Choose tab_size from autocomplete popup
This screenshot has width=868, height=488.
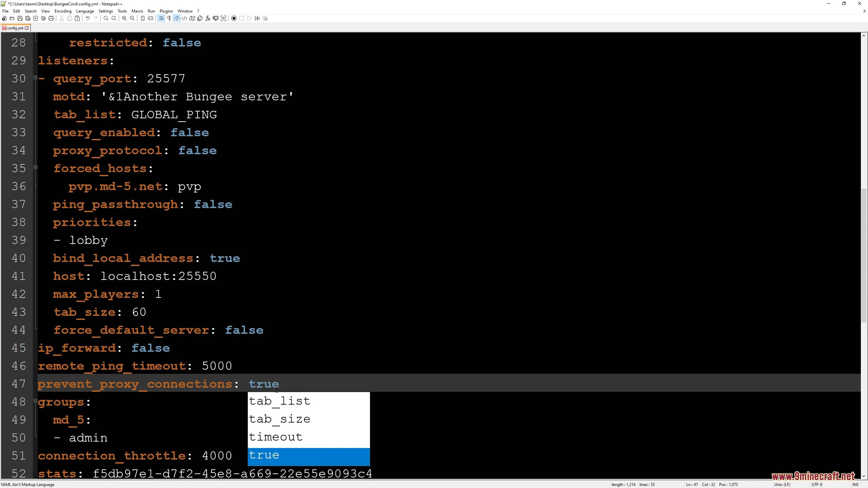(309, 419)
